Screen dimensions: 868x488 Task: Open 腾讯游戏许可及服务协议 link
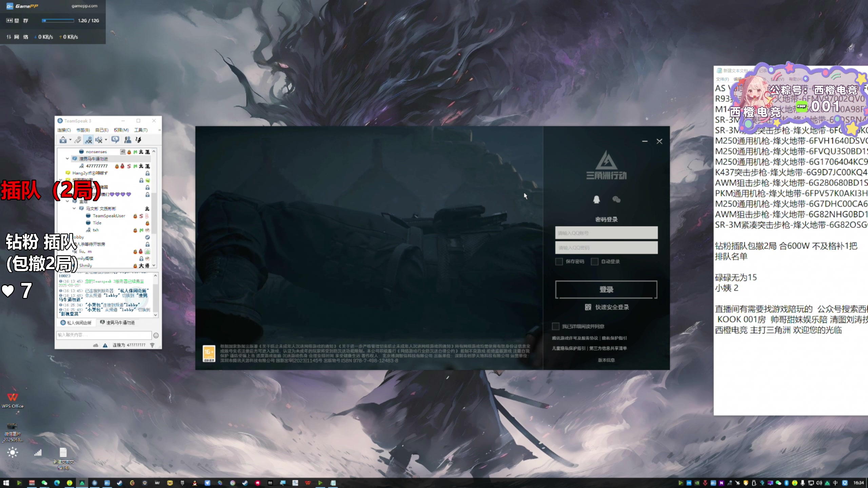click(x=575, y=338)
